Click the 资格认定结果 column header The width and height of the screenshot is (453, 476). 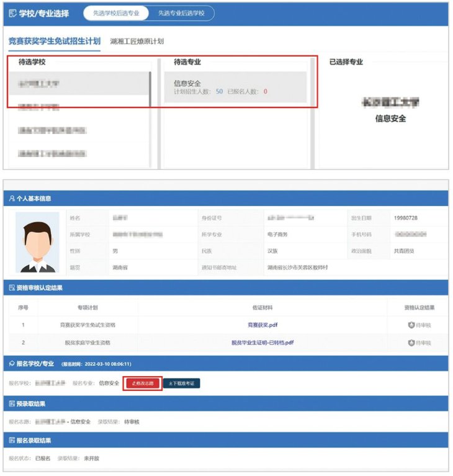click(x=419, y=308)
